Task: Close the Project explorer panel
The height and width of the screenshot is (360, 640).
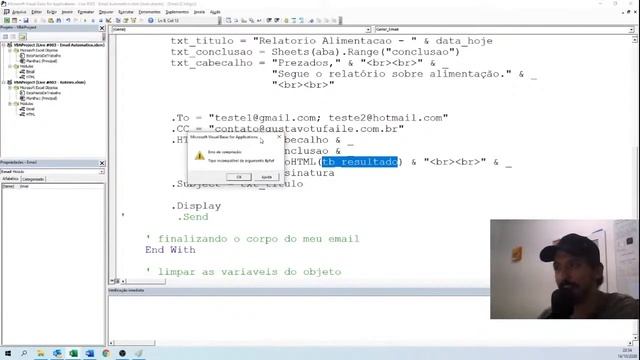Action: (x=102, y=28)
